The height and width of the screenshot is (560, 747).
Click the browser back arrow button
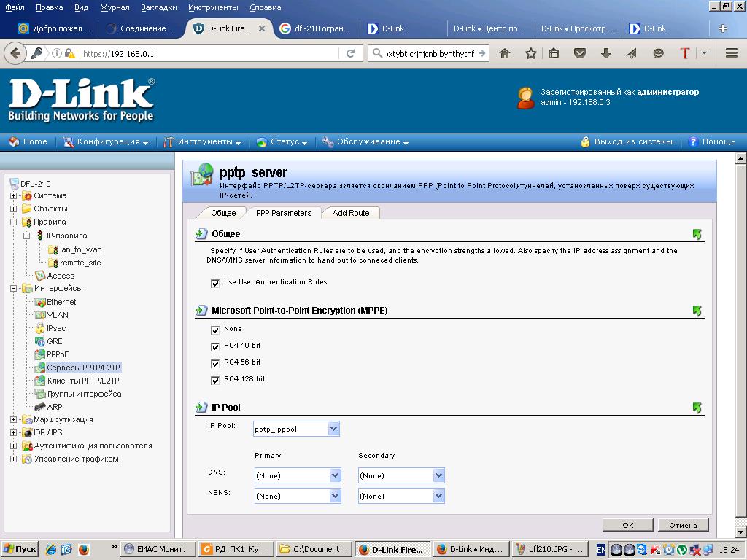[x=15, y=53]
